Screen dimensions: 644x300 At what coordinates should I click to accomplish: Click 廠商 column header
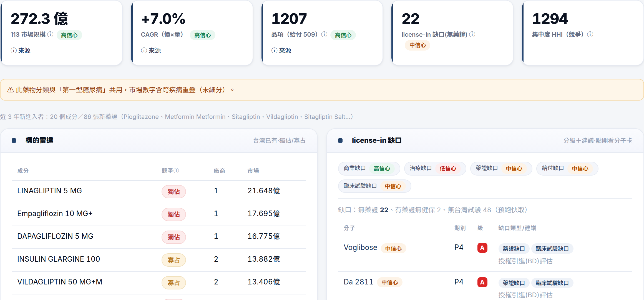click(x=219, y=171)
